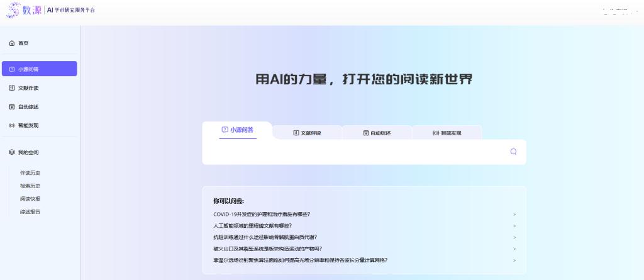This screenshot has width=644, height=280.
Task: Open 阅读快报 in the sidebar
Action: 30,199
